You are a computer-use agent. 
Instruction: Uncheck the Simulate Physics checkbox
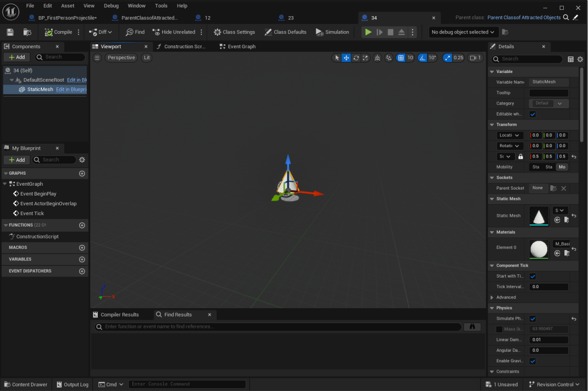[x=533, y=319]
